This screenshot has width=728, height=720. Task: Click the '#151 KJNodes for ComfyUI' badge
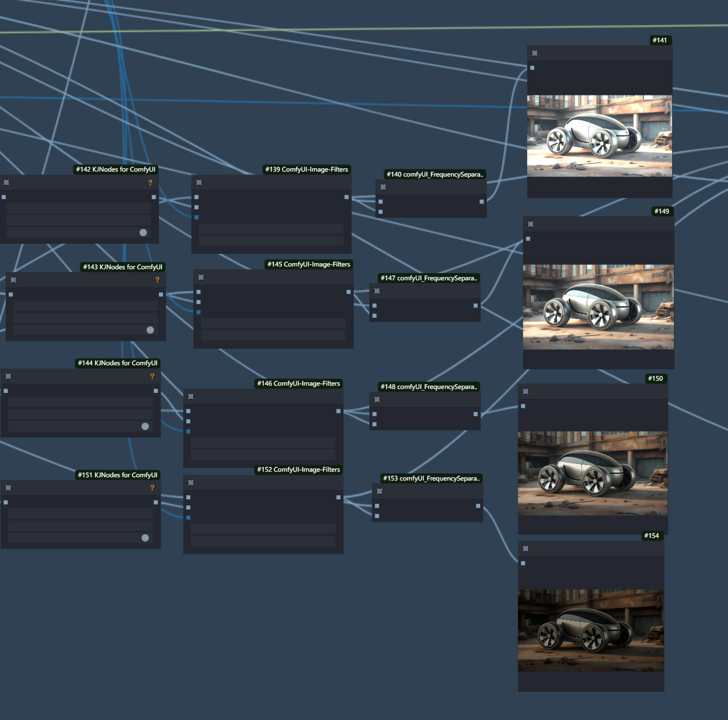click(118, 475)
